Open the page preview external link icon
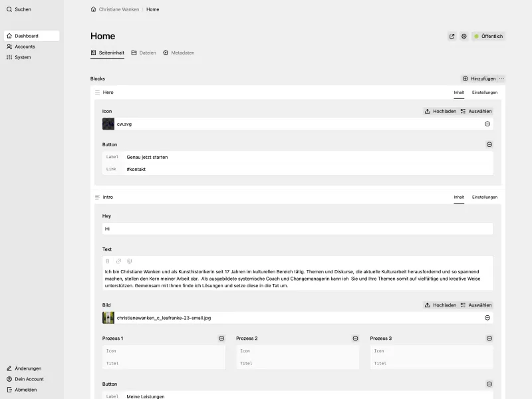532x399 pixels. [452, 36]
